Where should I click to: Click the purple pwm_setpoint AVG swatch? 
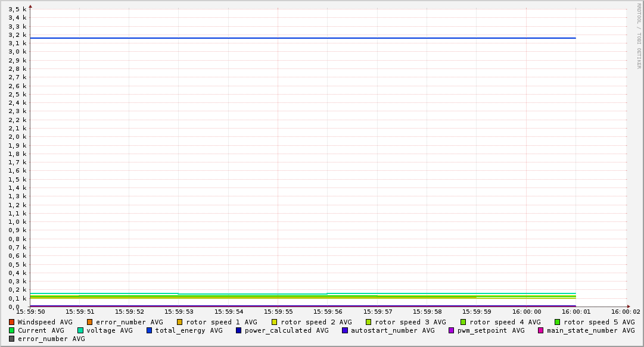point(451,330)
